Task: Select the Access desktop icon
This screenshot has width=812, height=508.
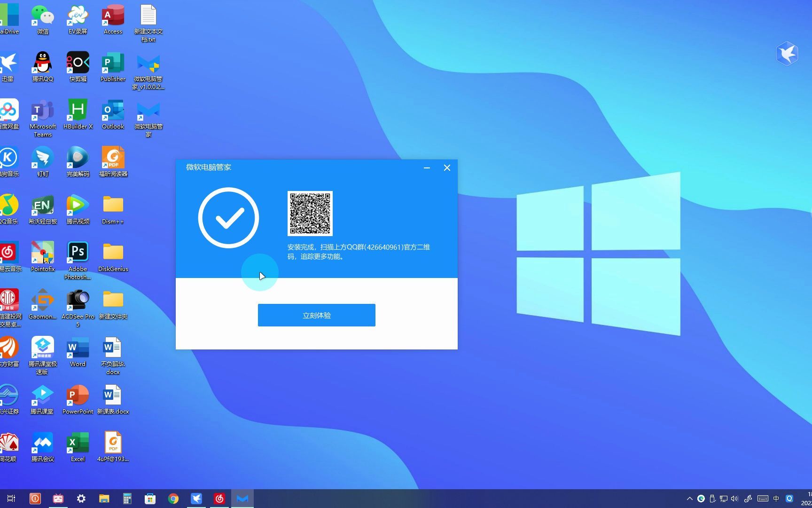Action: point(113,19)
